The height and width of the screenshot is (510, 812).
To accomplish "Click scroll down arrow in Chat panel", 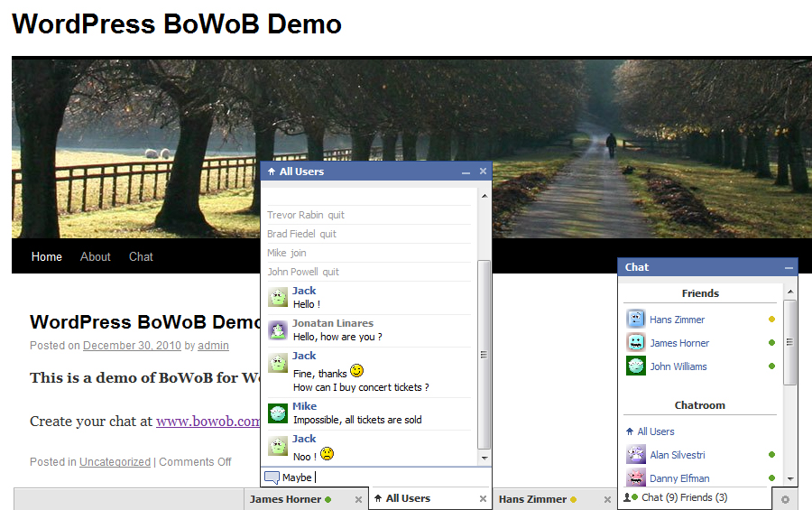I will point(790,479).
